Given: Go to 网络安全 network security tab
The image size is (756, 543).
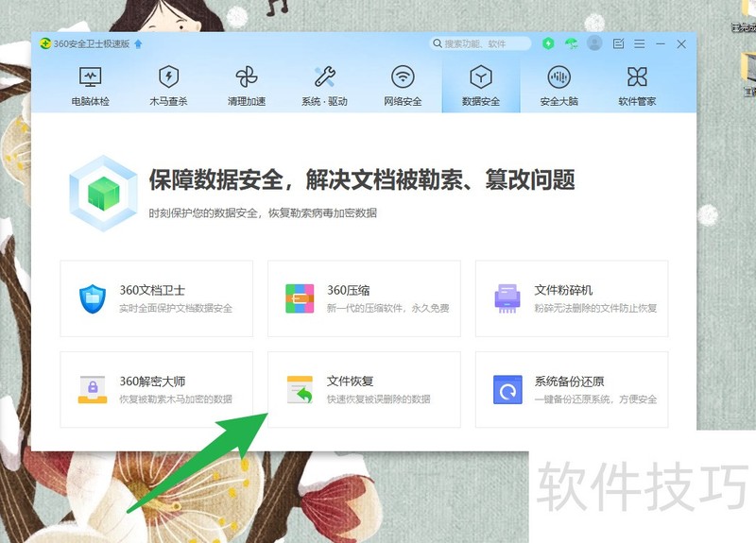Looking at the screenshot, I should pyautogui.click(x=403, y=86).
